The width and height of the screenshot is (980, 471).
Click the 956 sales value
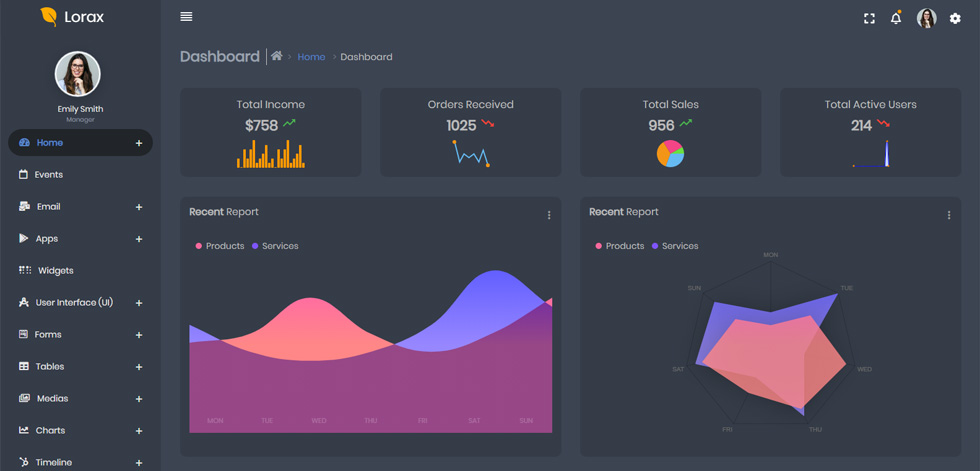point(661,126)
